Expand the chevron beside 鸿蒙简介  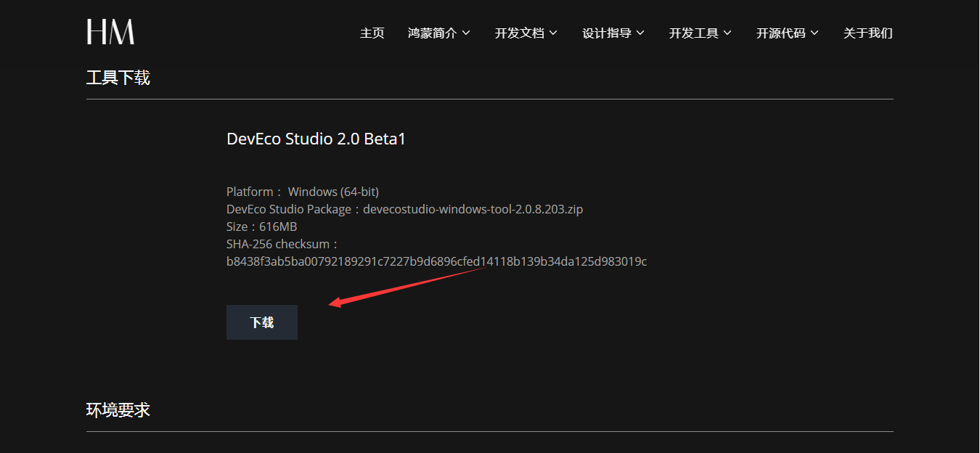coord(466,33)
